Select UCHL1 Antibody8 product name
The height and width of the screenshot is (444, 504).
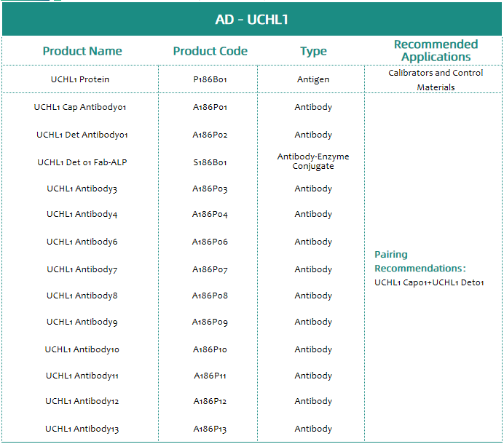click(x=82, y=296)
